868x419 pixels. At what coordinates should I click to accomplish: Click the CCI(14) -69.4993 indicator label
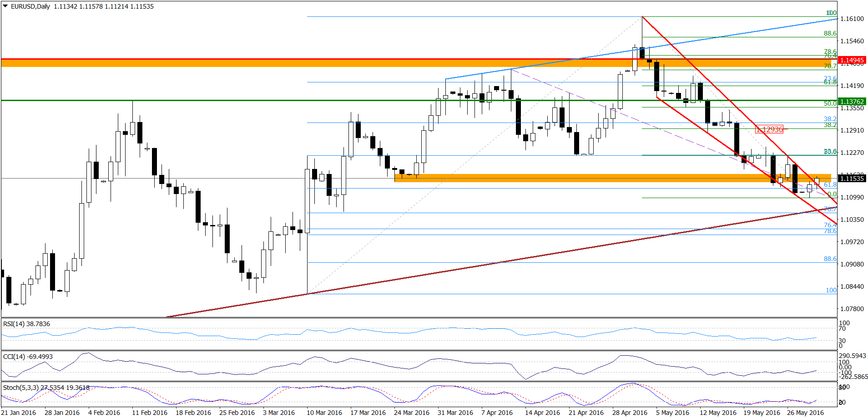pyautogui.click(x=28, y=357)
